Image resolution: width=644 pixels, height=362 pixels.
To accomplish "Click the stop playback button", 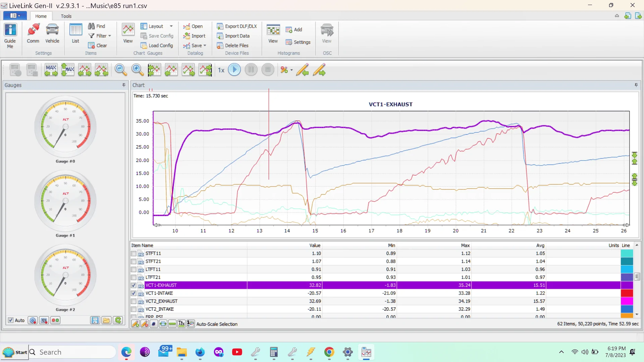I will [x=268, y=70].
